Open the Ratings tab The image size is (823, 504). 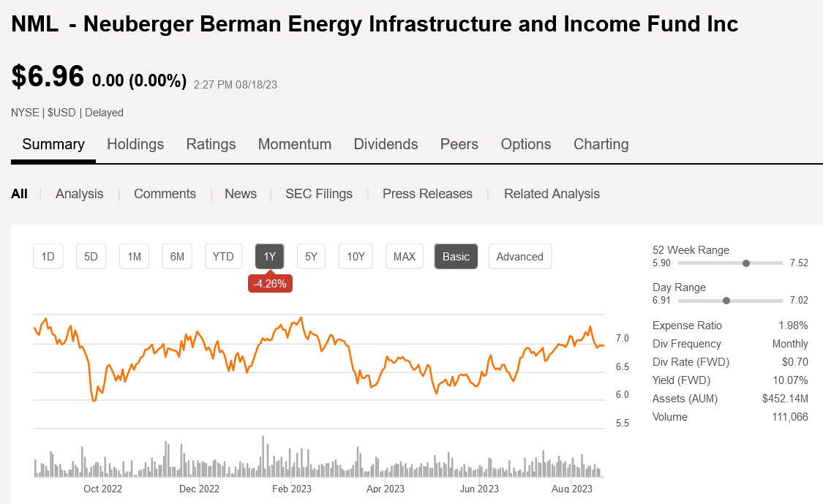[x=211, y=144]
